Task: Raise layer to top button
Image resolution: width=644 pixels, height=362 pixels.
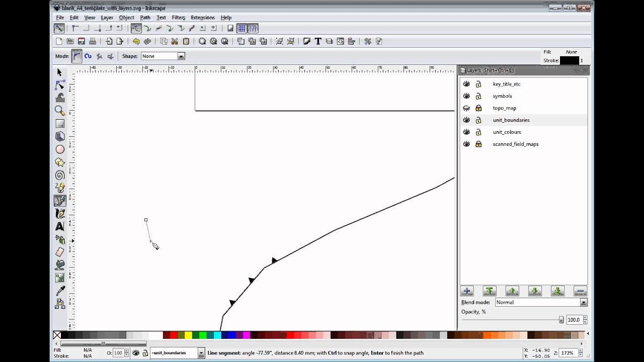Action: 490,291
